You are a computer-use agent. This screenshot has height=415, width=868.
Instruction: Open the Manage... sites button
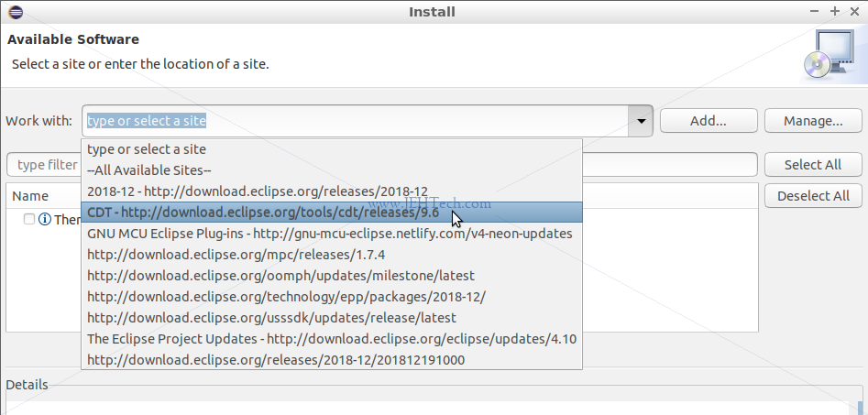813,121
